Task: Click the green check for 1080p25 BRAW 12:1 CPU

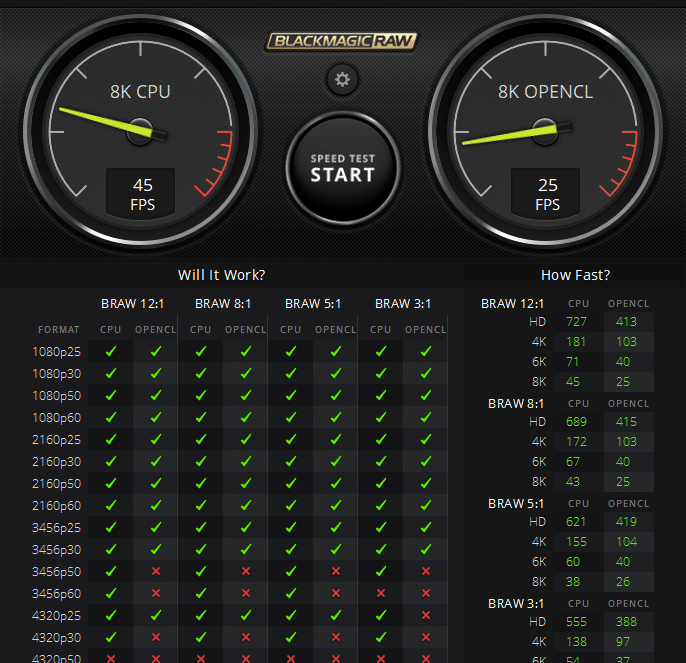Action: pos(111,351)
